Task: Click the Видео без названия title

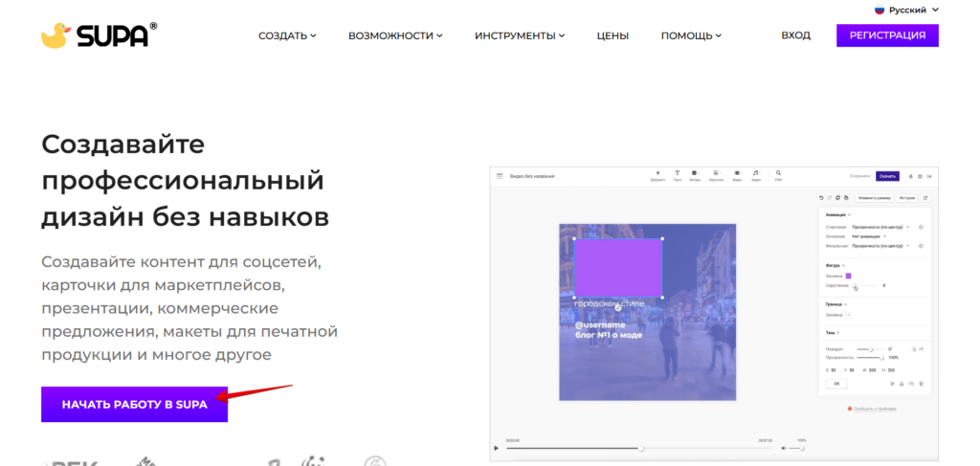Action: (x=532, y=176)
